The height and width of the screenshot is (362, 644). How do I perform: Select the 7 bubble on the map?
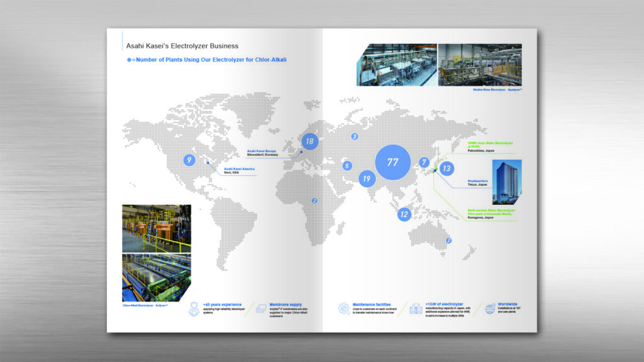pyautogui.click(x=425, y=162)
